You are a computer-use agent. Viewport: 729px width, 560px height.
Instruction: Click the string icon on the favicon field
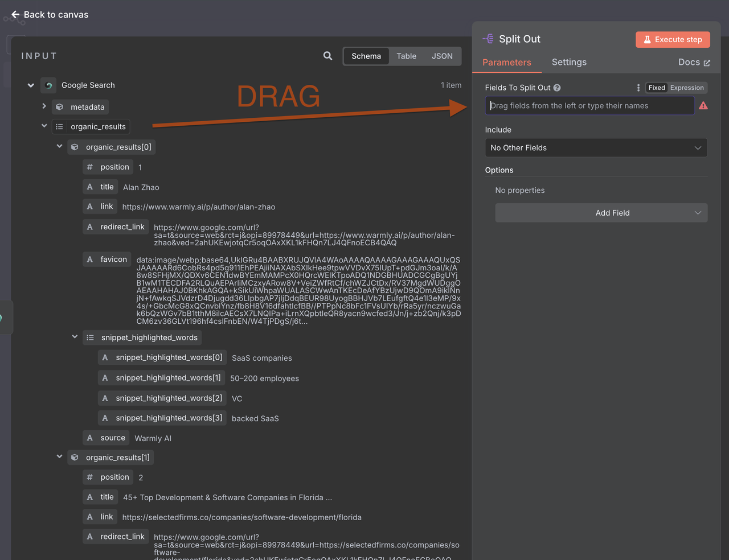89,260
